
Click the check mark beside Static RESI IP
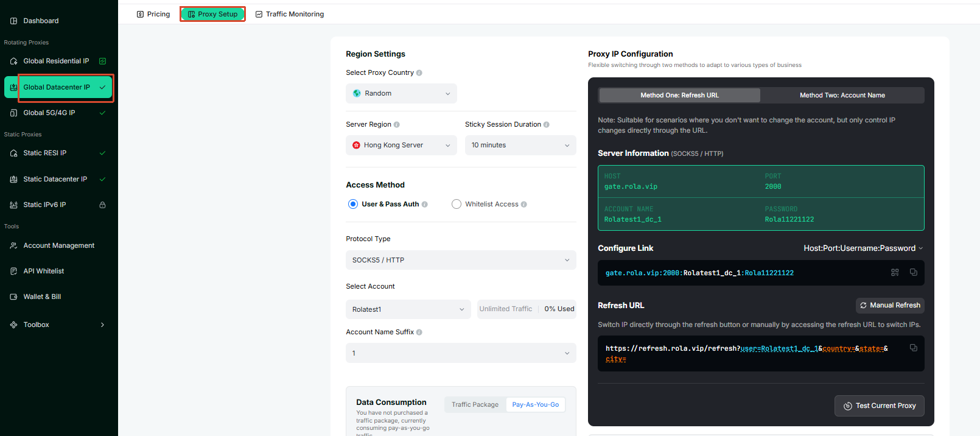102,153
